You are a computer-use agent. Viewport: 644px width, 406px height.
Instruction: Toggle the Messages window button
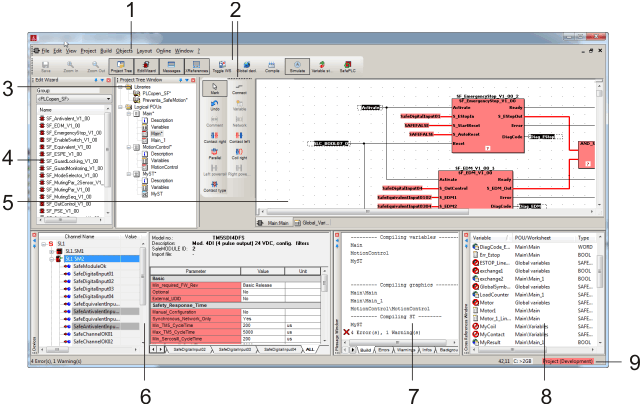tap(171, 66)
